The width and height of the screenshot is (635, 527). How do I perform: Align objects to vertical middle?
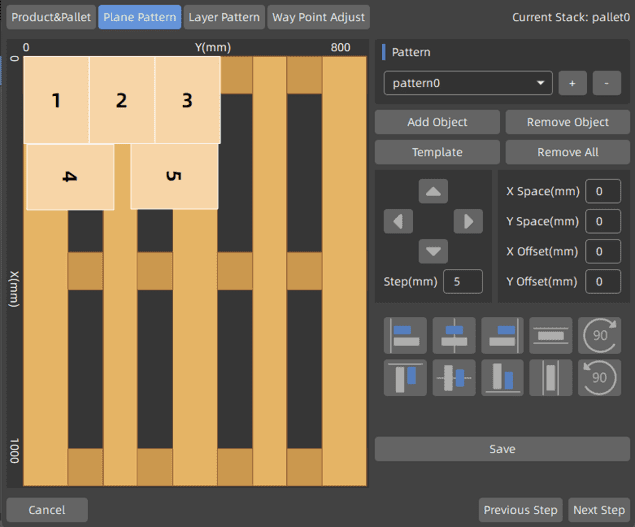pos(454,378)
